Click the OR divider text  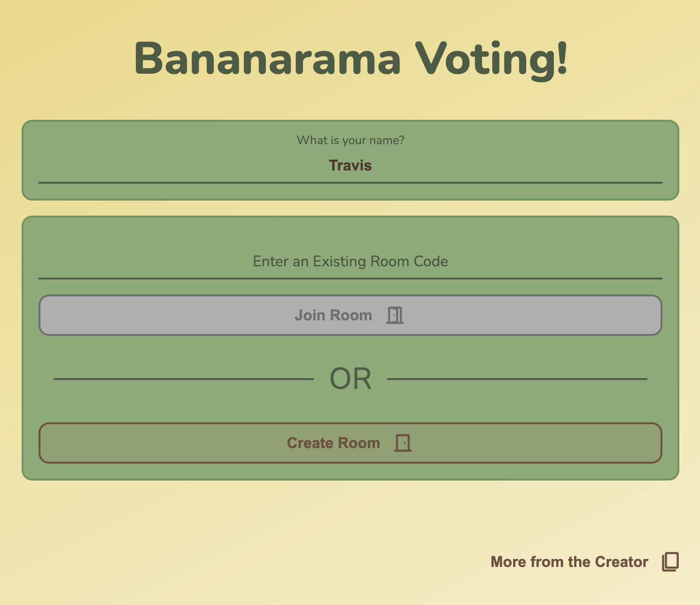(x=350, y=379)
